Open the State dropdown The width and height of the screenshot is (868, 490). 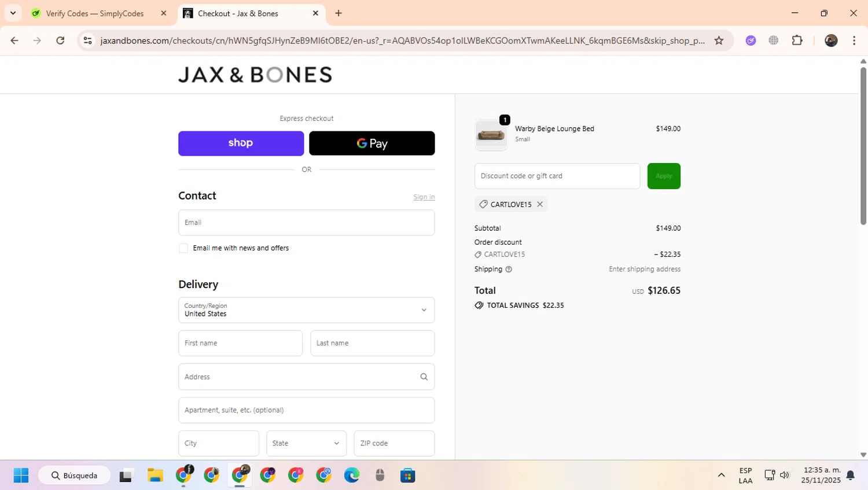pyautogui.click(x=307, y=443)
